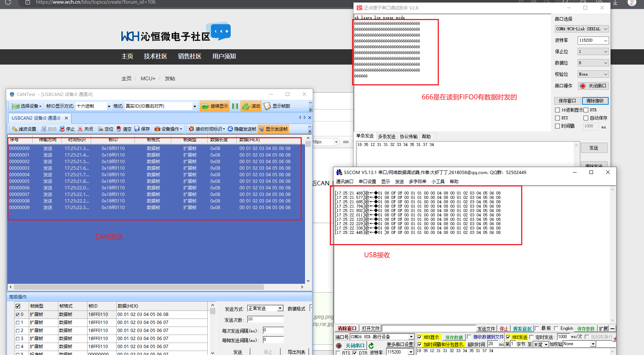Open 销售社区 in site navigation
The image size is (644, 355).
click(x=190, y=56)
